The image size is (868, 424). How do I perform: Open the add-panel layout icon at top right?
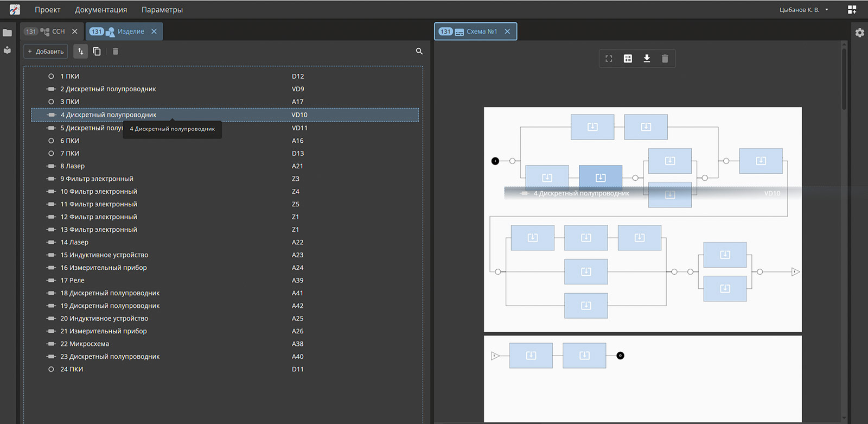pos(852,10)
